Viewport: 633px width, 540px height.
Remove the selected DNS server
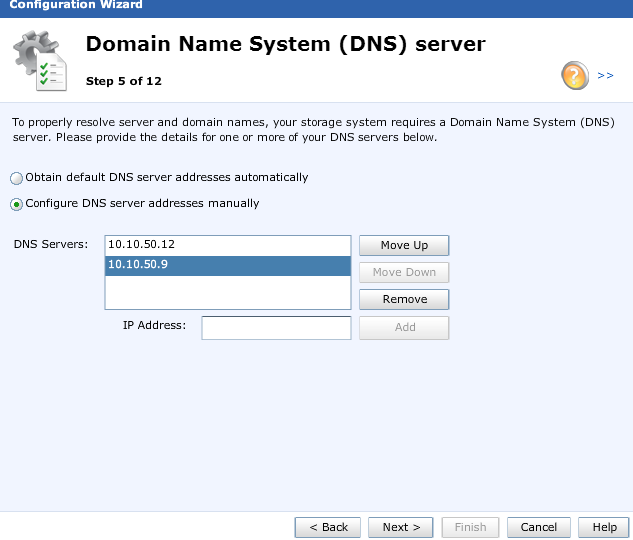(x=404, y=299)
